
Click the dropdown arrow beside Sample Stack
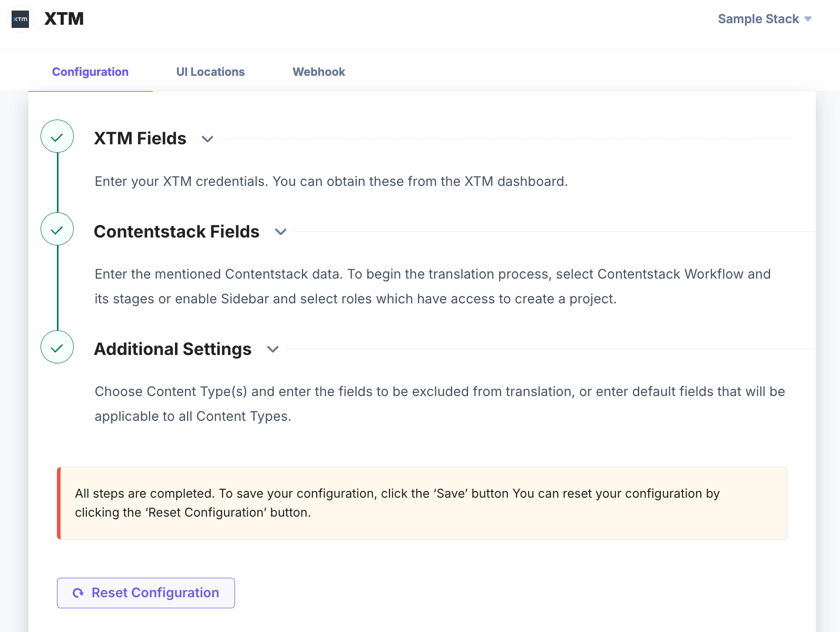click(808, 19)
